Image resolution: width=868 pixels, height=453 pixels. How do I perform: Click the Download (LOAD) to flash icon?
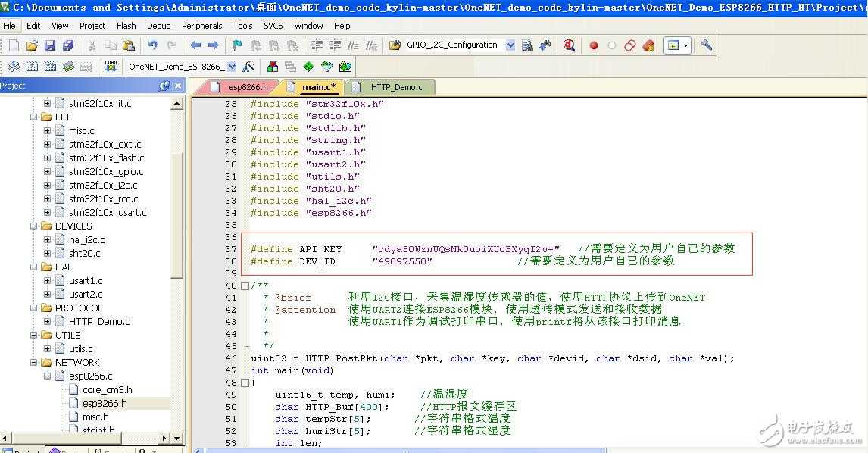pos(111,67)
